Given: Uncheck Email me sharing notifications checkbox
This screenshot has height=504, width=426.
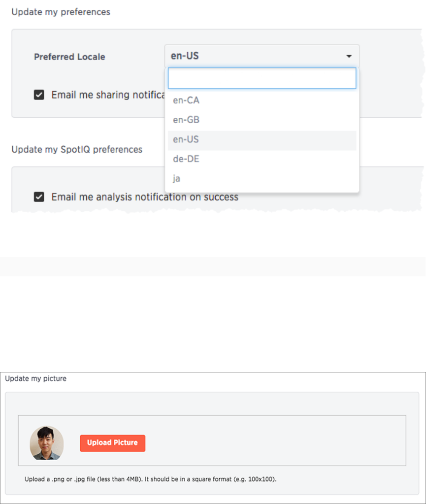Looking at the screenshot, I should pyautogui.click(x=39, y=95).
